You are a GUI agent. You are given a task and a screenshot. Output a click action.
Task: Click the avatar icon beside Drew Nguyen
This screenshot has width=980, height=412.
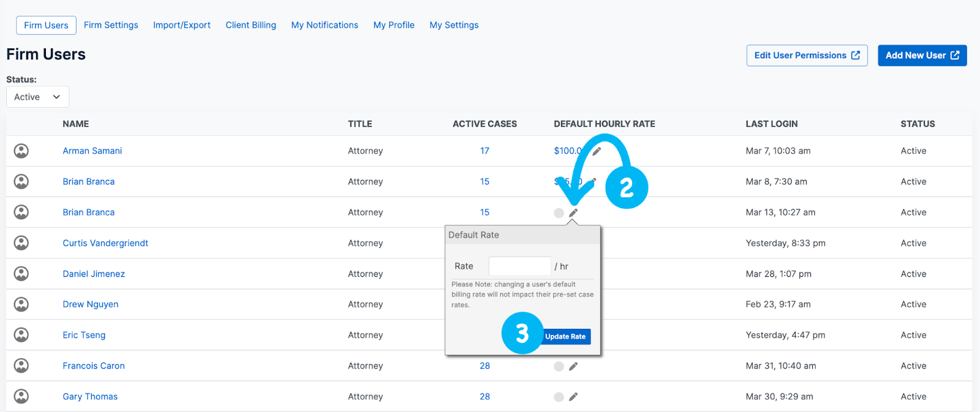pyautogui.click(x=21, y=304)
